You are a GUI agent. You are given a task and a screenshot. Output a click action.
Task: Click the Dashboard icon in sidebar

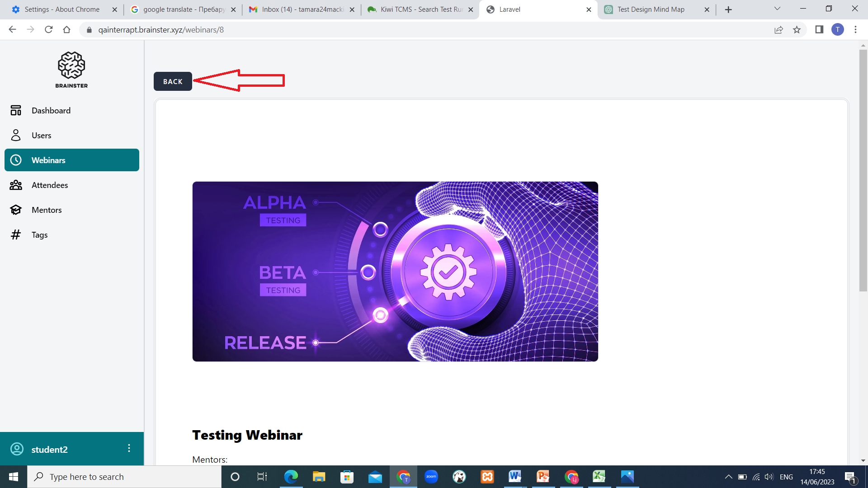coord(16,110)
